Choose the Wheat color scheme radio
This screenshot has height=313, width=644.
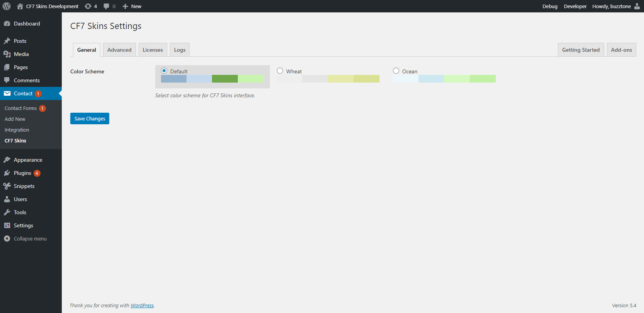[x=280, y=71]
